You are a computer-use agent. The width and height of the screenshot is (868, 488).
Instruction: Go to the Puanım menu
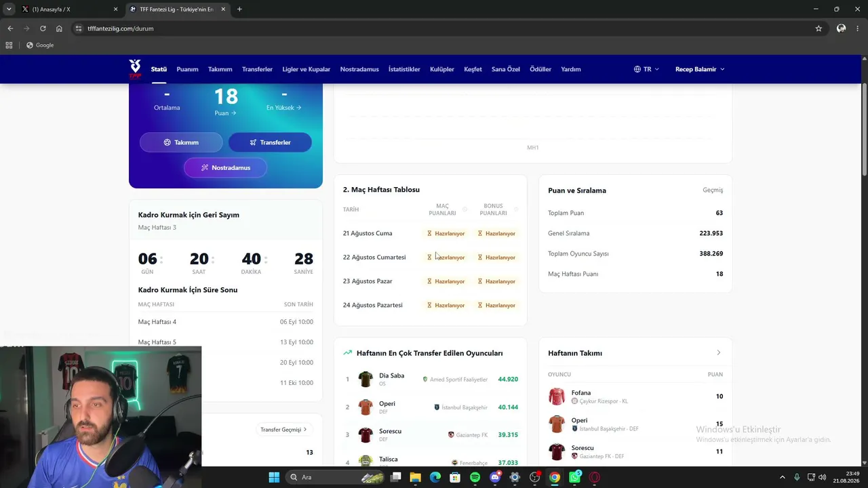(x=187, y=69)
